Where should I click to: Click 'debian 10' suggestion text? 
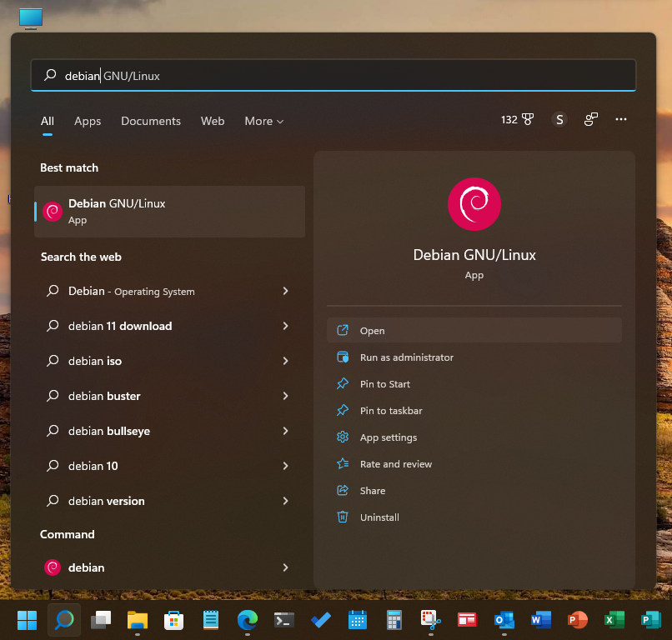[x=93, y=466]
